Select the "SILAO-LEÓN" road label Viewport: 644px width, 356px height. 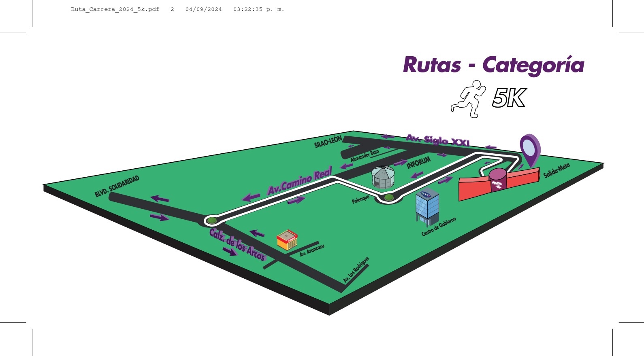pyautogui.click(x=328, y=142)
